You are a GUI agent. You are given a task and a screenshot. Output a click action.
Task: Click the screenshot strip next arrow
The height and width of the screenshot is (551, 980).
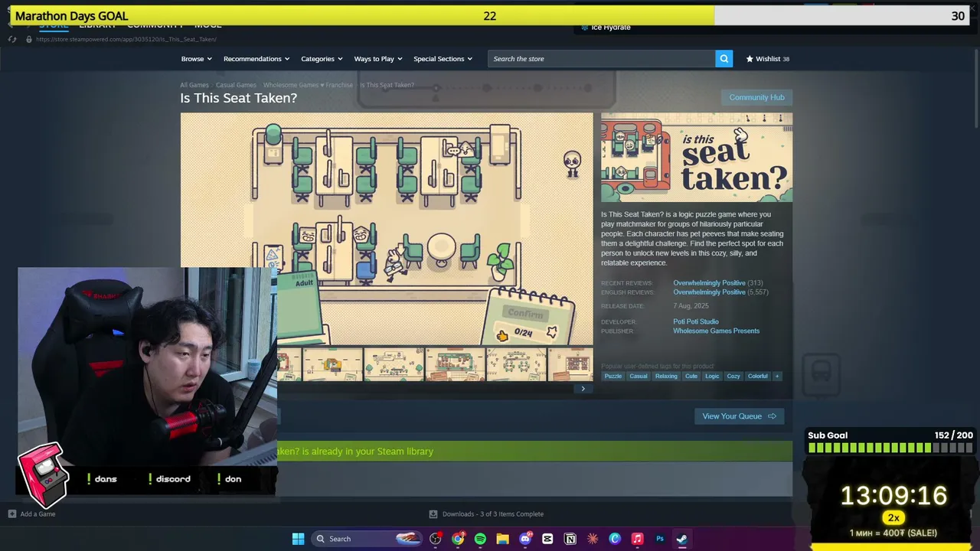coord(583,389)
